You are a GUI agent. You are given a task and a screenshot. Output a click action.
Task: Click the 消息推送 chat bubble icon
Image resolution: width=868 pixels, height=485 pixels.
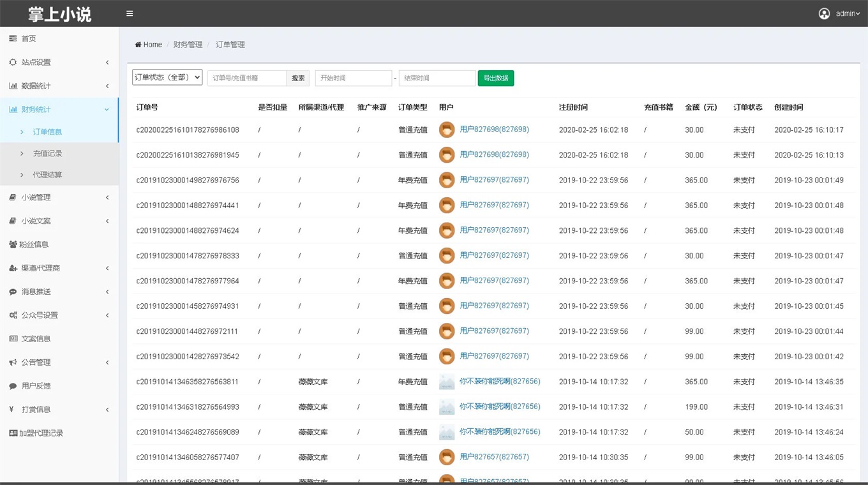[13, 292]
